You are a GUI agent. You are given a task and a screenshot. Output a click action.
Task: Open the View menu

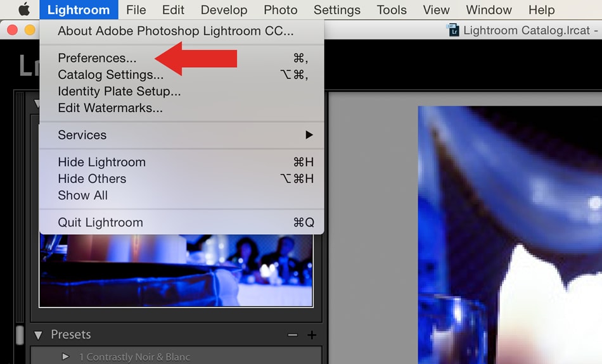click(x=436, y=9)
